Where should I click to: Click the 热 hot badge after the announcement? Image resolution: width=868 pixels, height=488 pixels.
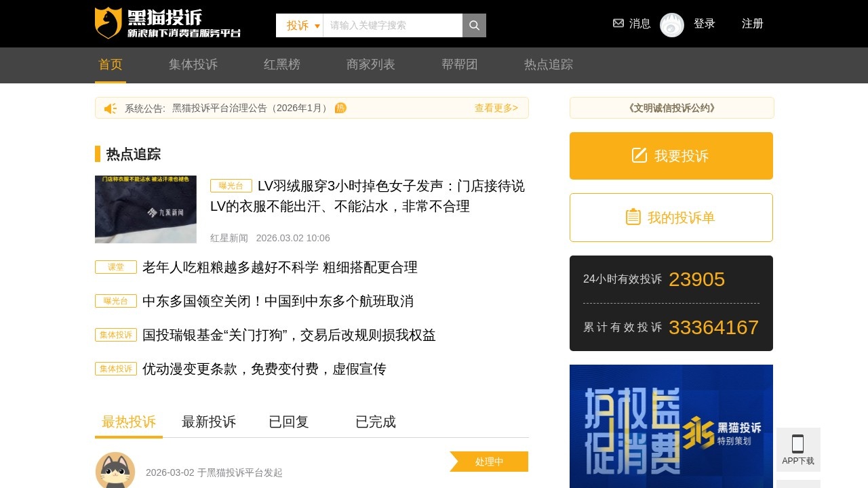coord(340,107)
